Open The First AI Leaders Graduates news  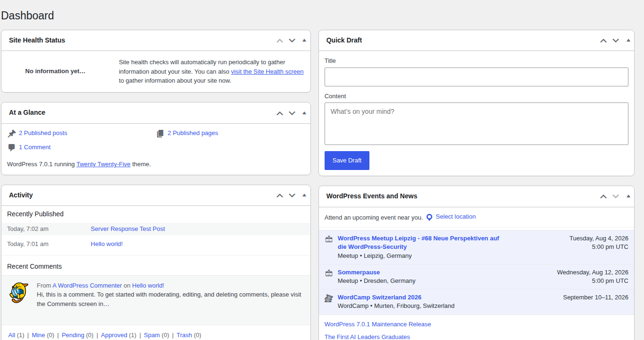coord(367,337)
